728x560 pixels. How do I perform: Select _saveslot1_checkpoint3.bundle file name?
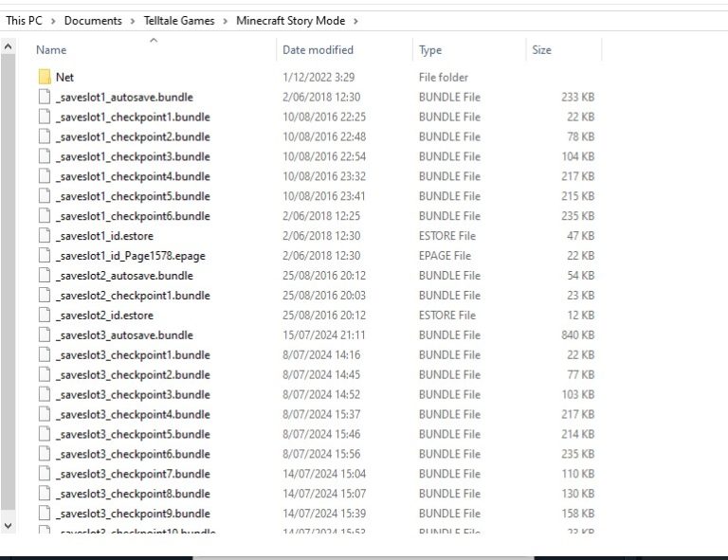point(133,156)
